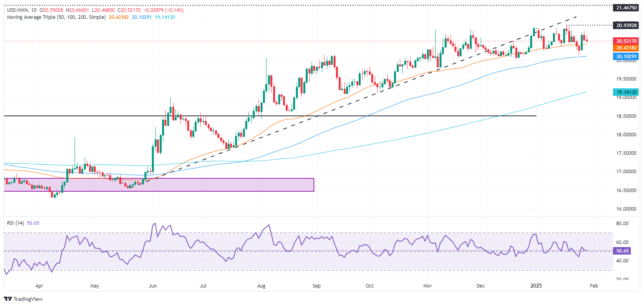Click the Nov label on time axis
The width and height of the screenshot is (644, 306).
tap(427, 286)
